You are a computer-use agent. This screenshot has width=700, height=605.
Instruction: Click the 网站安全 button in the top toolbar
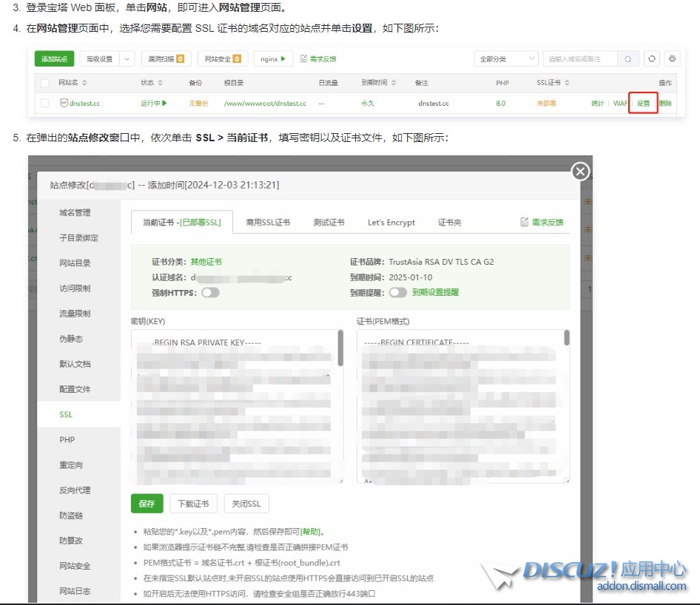click(223, 59)
